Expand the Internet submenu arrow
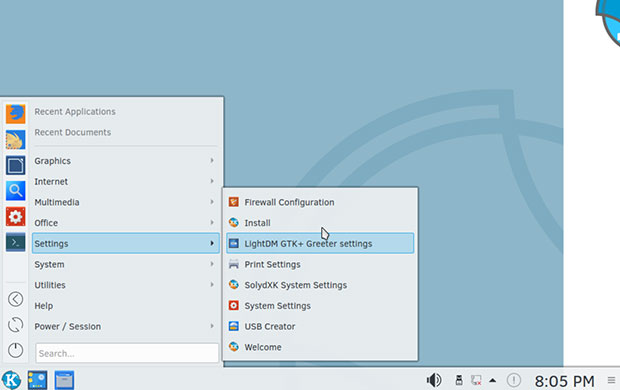Viewport: 620px width, 390px height. [x=212, y=181]
